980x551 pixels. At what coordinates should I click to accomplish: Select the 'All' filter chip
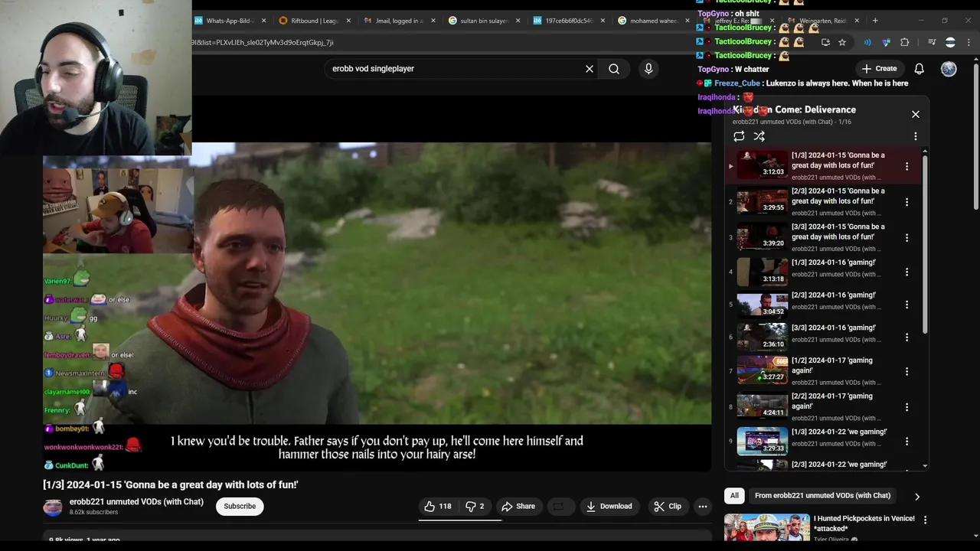click(734, 495)
